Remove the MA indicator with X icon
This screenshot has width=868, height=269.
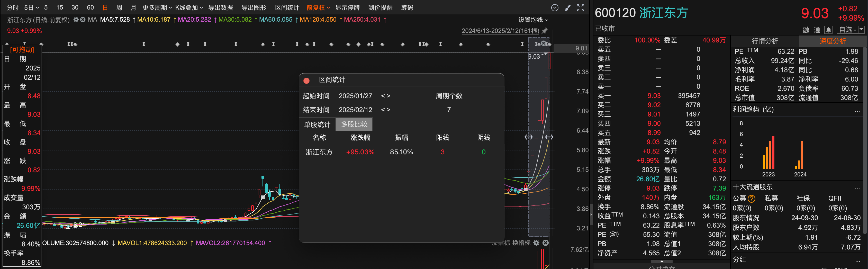coord(83,20)
